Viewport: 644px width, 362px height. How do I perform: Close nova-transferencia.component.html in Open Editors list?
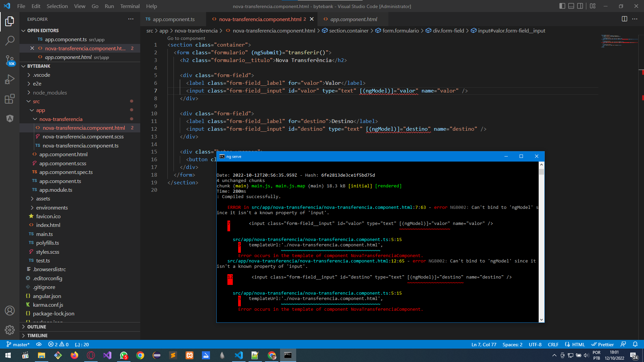(x=32, y=48)
